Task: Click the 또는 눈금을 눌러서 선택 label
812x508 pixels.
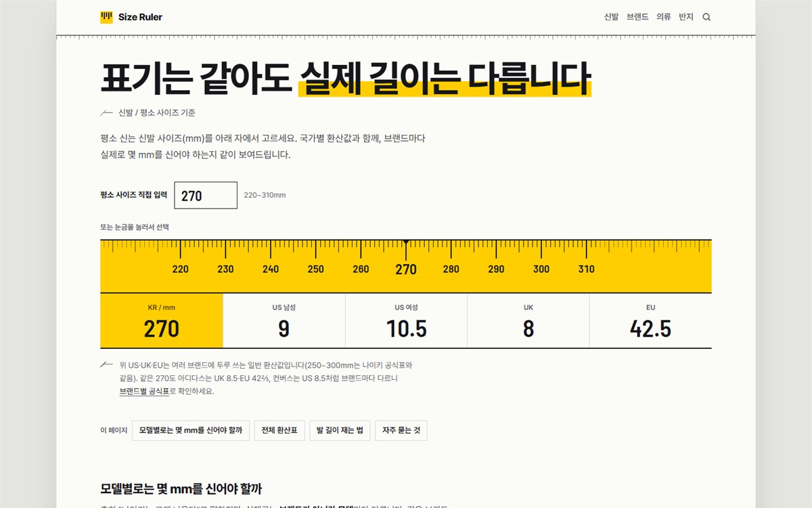Action: (135, 228)
